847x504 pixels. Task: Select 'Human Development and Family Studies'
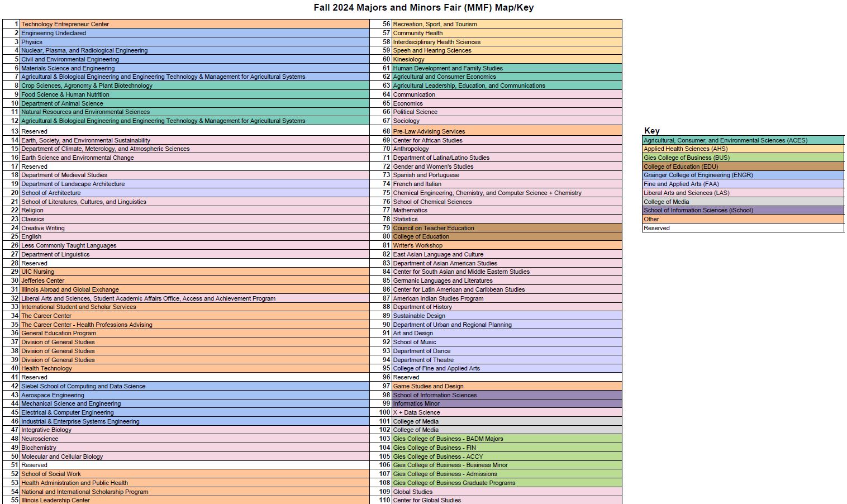coord(507,68)
